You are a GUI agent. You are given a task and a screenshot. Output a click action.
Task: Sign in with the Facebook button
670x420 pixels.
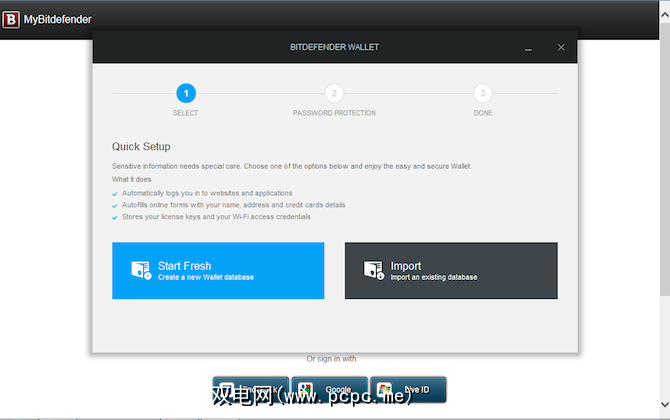pos(251,390)
